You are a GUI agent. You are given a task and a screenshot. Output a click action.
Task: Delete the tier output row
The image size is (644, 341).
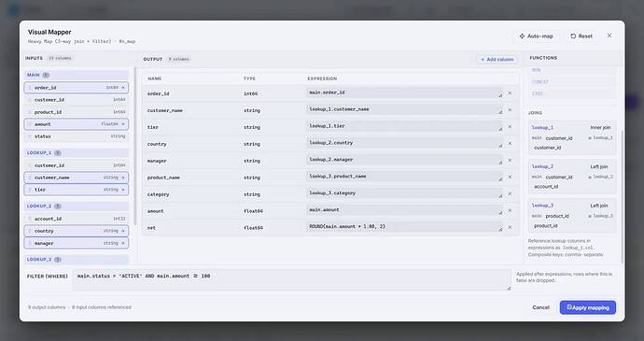510,127
